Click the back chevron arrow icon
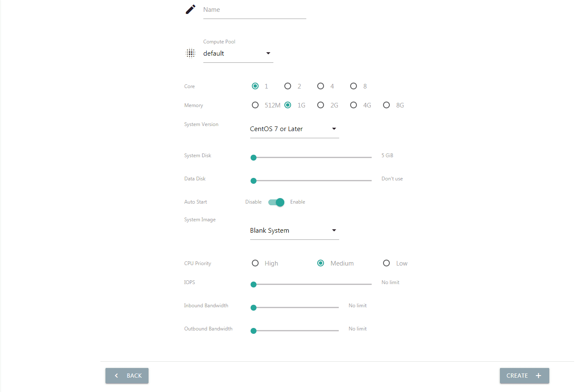The image size is (575, 392). [x=116, y=376]
